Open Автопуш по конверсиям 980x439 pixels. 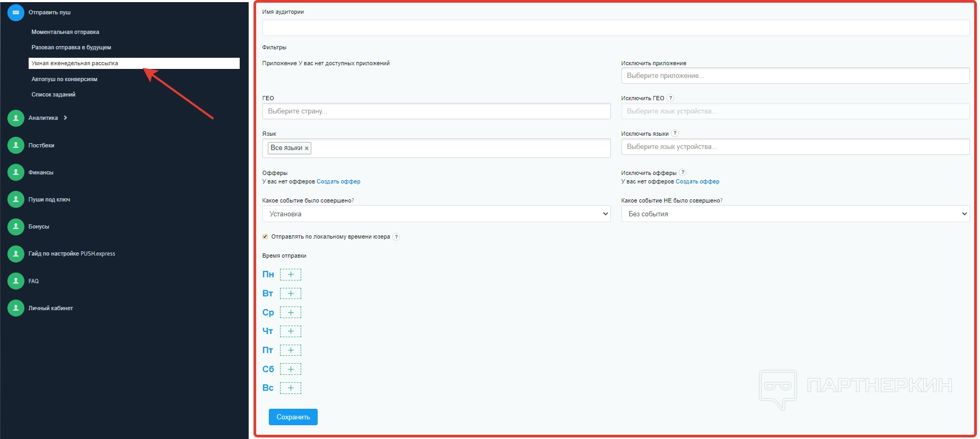tap(64, 79)
